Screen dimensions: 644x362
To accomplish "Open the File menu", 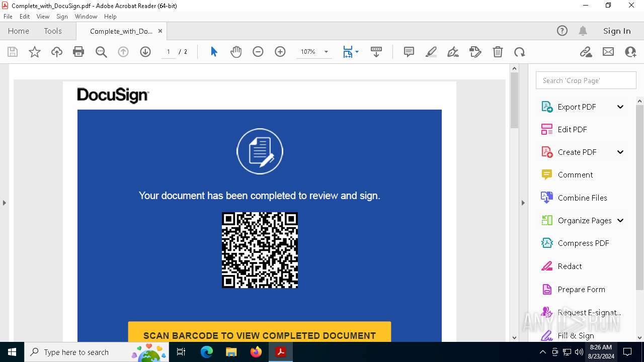I will click(8, 17).
